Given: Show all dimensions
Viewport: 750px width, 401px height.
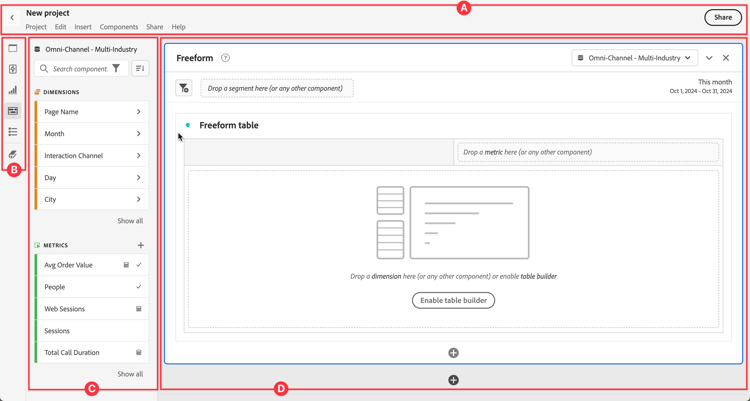Looking at the screenshot, I should click(x=130, y=221).
